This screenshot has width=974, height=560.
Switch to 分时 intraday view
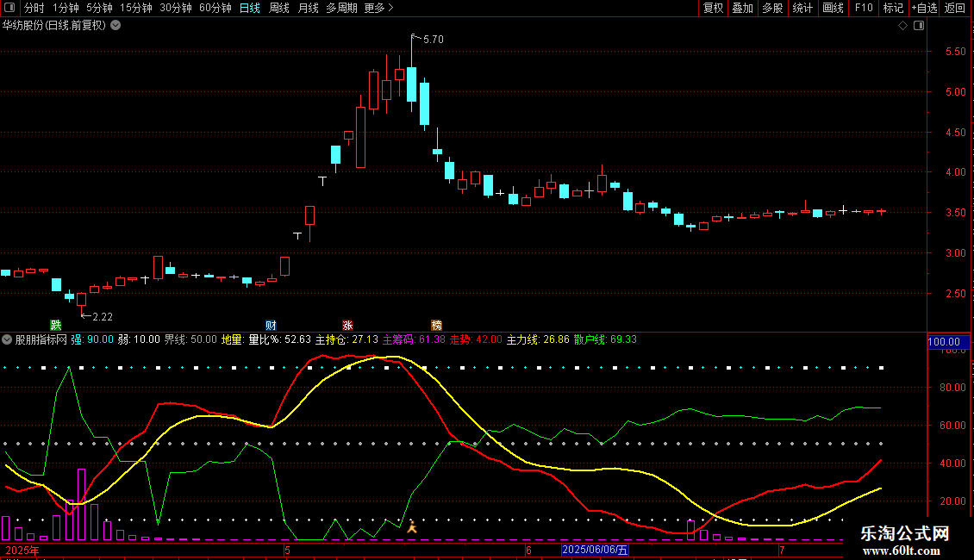[34, 8]
